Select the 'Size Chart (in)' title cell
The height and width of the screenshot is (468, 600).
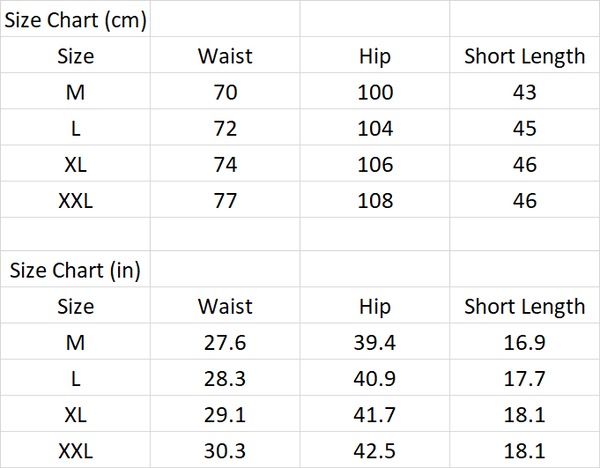coord(75,269)
